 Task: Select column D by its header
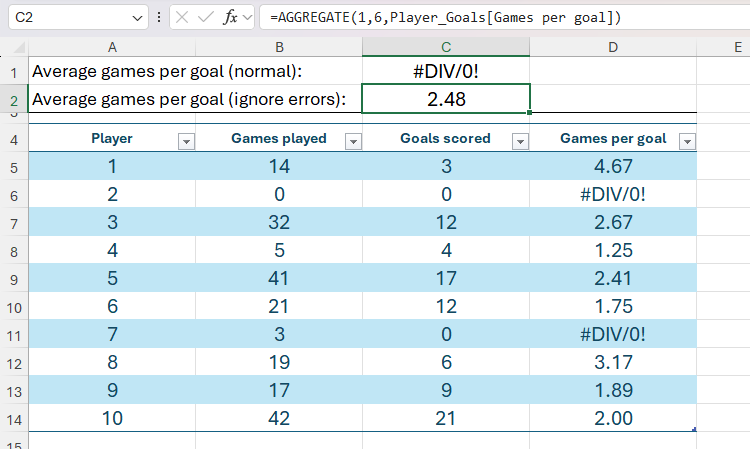(613, 47)
